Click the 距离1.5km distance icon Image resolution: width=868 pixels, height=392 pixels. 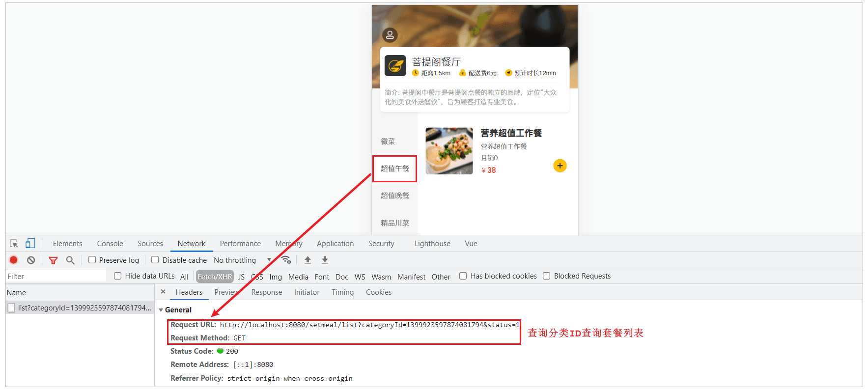click(x=416, y=73)
